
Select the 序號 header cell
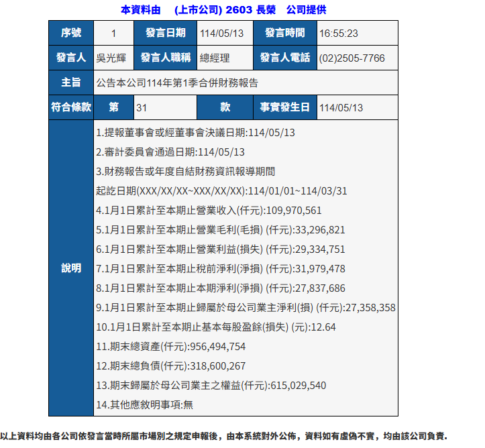(x=71, y=33)
